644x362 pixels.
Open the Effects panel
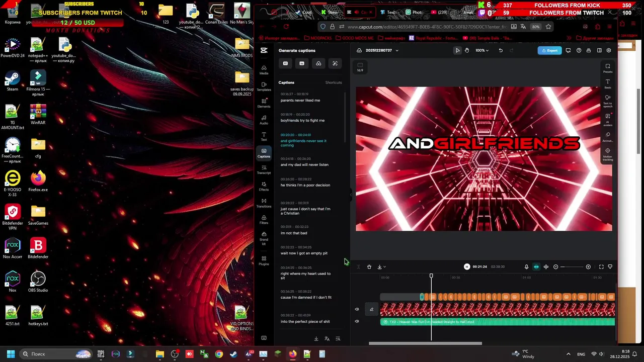click(264, 186)
